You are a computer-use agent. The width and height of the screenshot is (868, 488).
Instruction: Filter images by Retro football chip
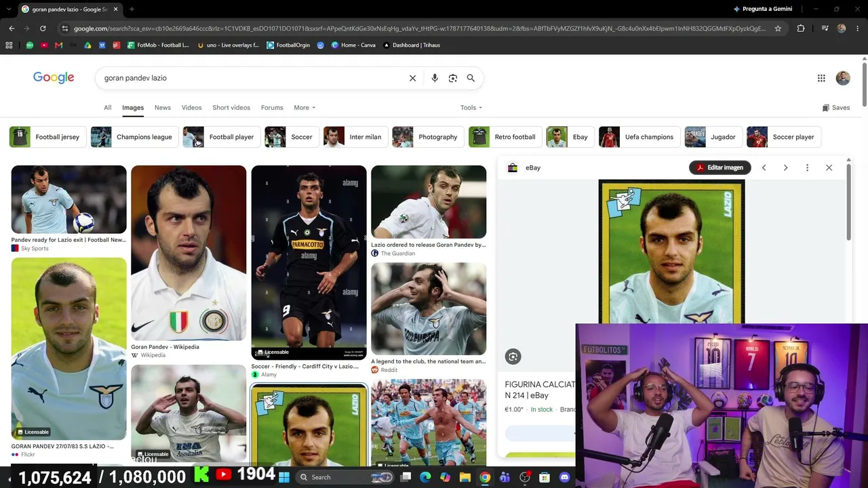505,137
